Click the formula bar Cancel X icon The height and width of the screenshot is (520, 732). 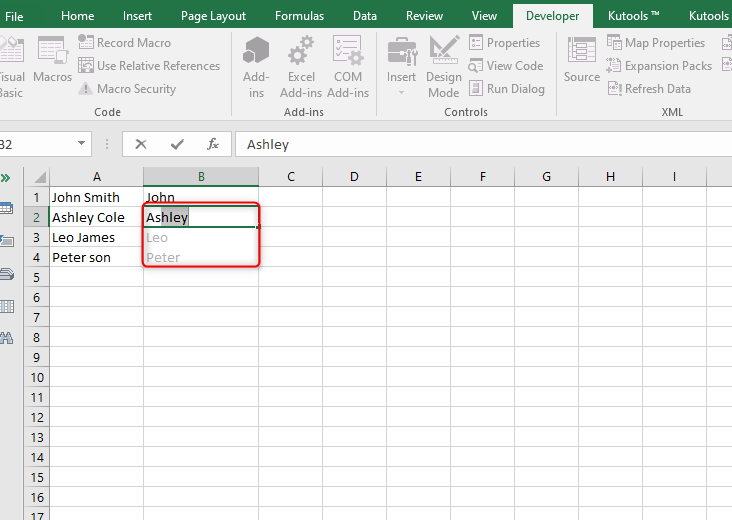pos(141,144)
